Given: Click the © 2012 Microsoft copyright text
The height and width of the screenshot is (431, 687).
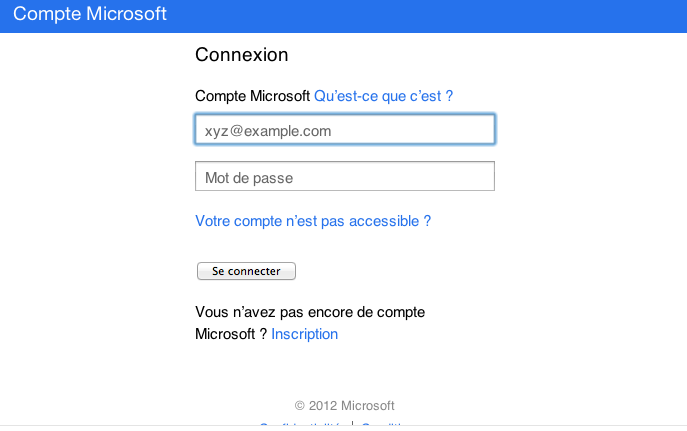Looking at the screenshot, I should click(x=345, y=405).
